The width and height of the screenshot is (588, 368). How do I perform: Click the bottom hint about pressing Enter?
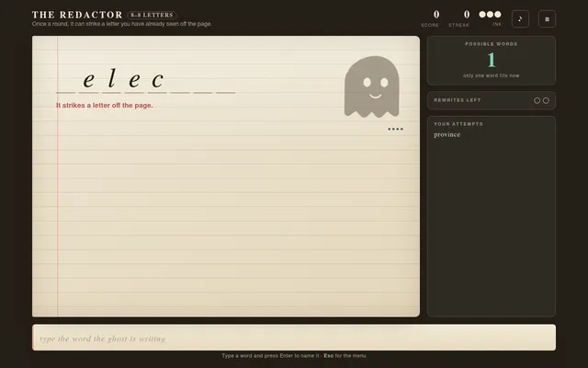(x=294, y=356)
